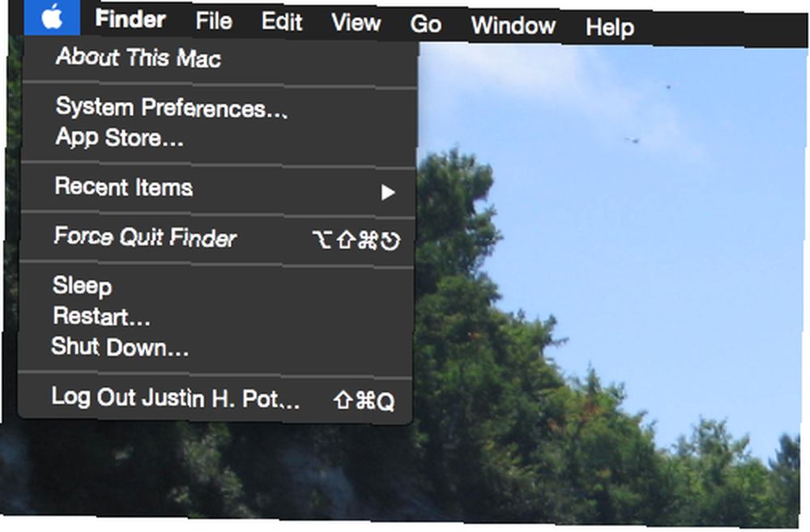This screenshot has height=532, width=810.
Task: Click the Force Quit keyboard shortcut symbols
Action: [356, 240]
